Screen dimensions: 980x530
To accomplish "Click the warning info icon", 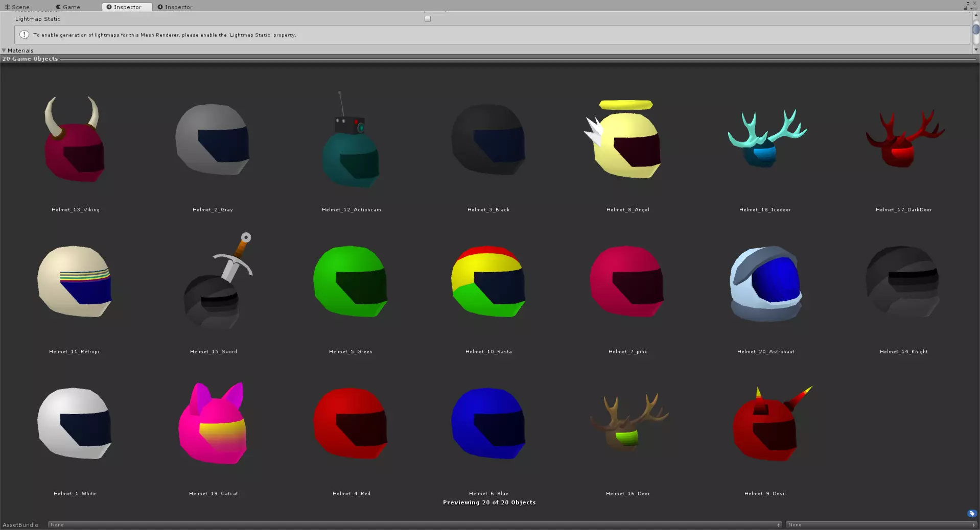I will (x=24, y=35).
